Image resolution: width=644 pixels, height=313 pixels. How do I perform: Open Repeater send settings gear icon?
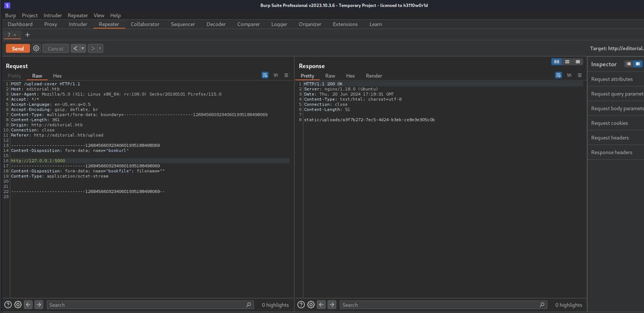click(x=36, y=48)
